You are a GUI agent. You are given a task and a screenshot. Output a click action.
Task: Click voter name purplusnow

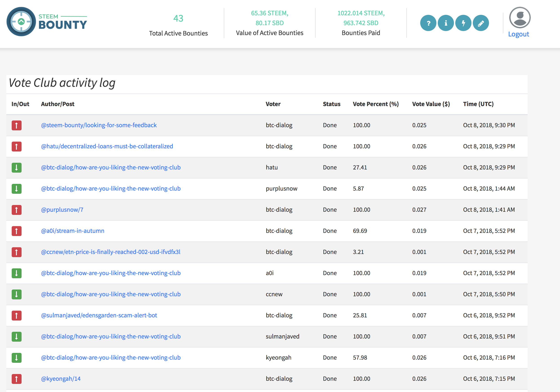pyautogui.click(x=282, y=189)
